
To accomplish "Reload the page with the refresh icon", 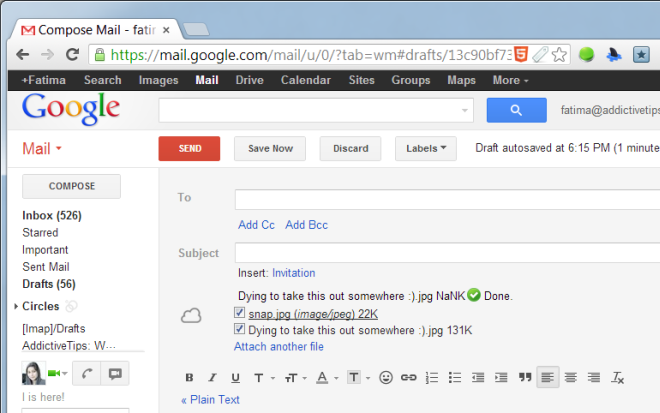I will (72, 54).
